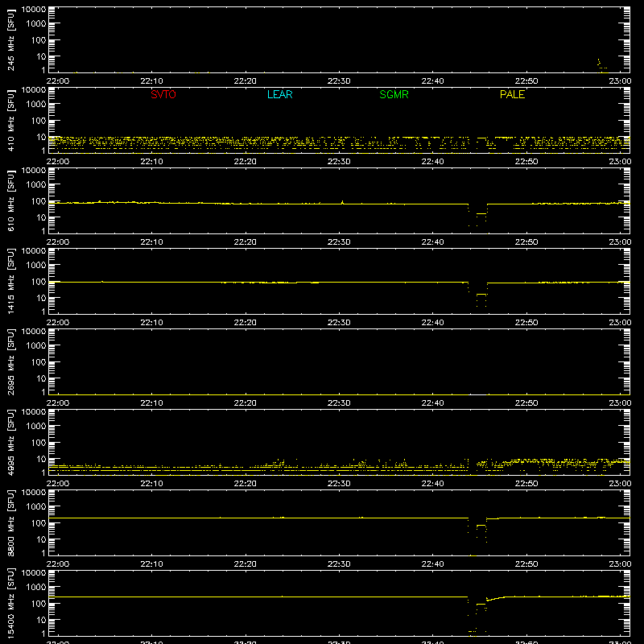
Task: Click 22:10 label under the 1415 MHz panel
Action: click(151, 323)
